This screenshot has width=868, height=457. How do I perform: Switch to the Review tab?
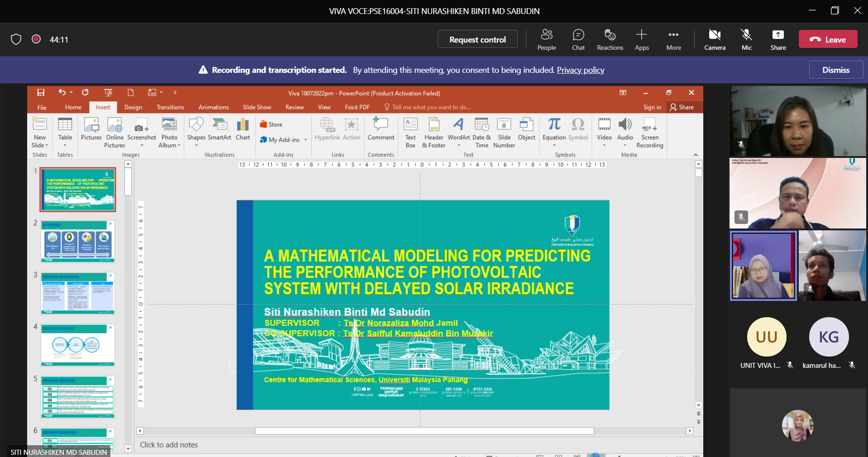[295, 107]
